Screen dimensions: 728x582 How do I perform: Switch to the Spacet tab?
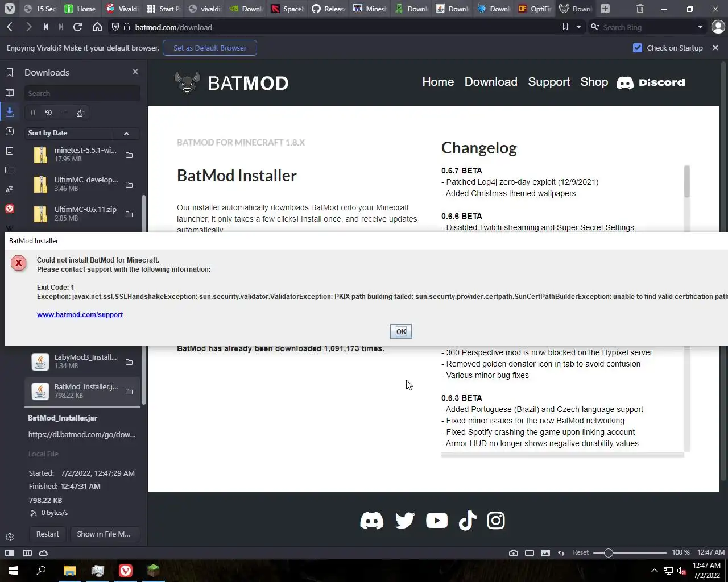click(287, 9)
